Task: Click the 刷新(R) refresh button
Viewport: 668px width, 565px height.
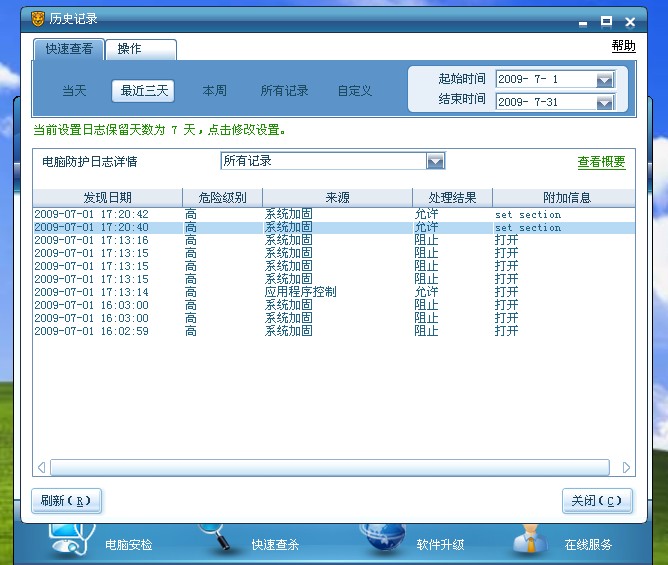Action: click(x=66, y=501)
